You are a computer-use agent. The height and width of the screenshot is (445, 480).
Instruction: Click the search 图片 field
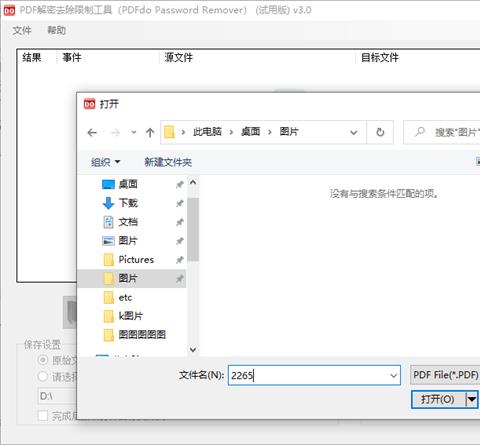[x=442, y=132]
